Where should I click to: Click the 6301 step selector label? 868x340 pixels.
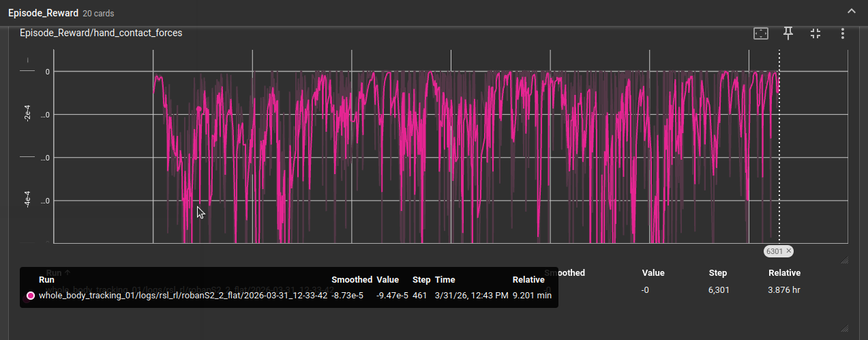click(774, 251)
